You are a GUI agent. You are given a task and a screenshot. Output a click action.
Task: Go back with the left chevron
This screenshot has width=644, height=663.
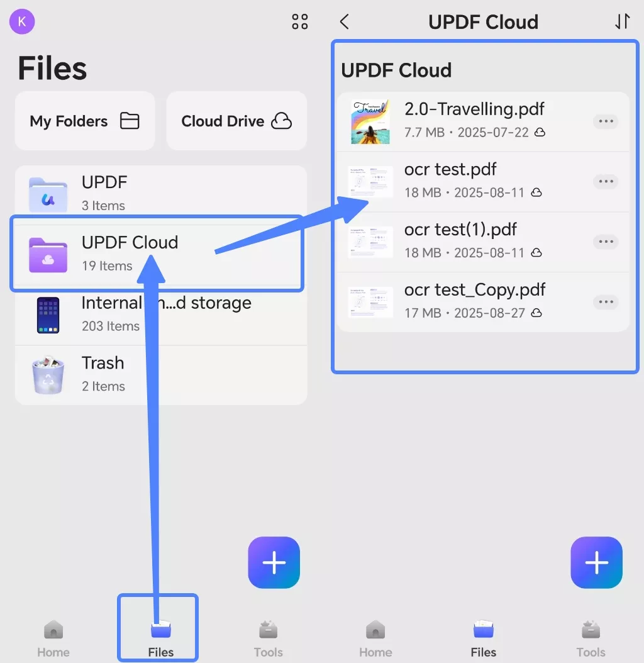click(x=344, y=21)
